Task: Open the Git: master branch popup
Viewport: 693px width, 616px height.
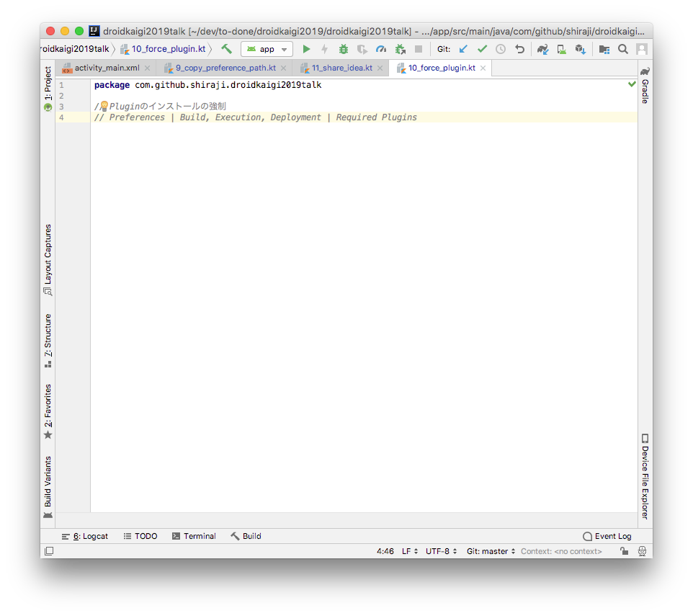Action: point(491,551)
